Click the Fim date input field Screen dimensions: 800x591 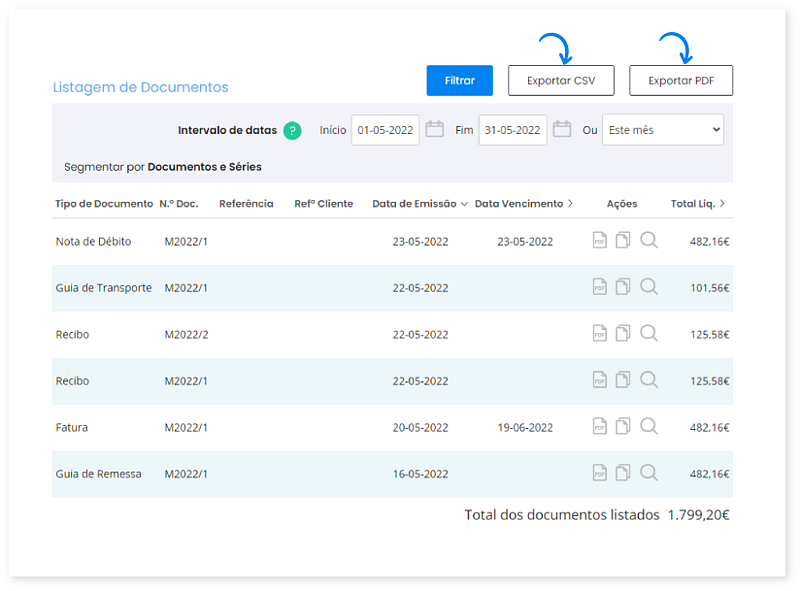tap(512, 130)
